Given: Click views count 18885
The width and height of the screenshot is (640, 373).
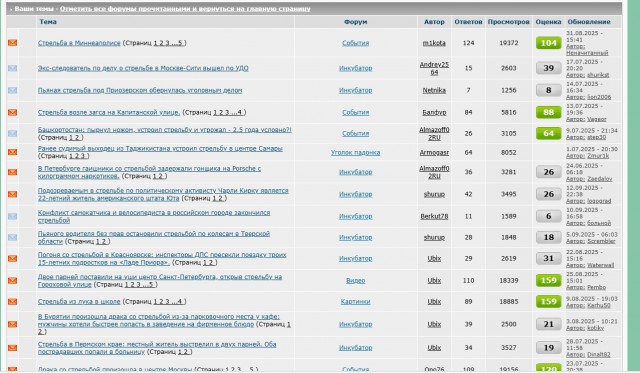Looking at the screenshot, I should pyautogui.click(x=509, y=302).
